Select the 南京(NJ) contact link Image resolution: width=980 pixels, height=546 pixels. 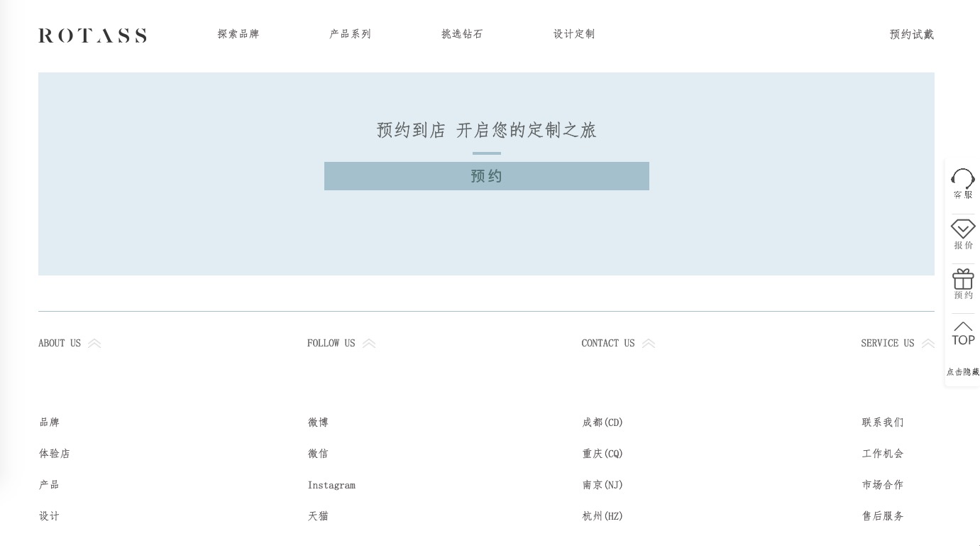(x=602, y=485)
